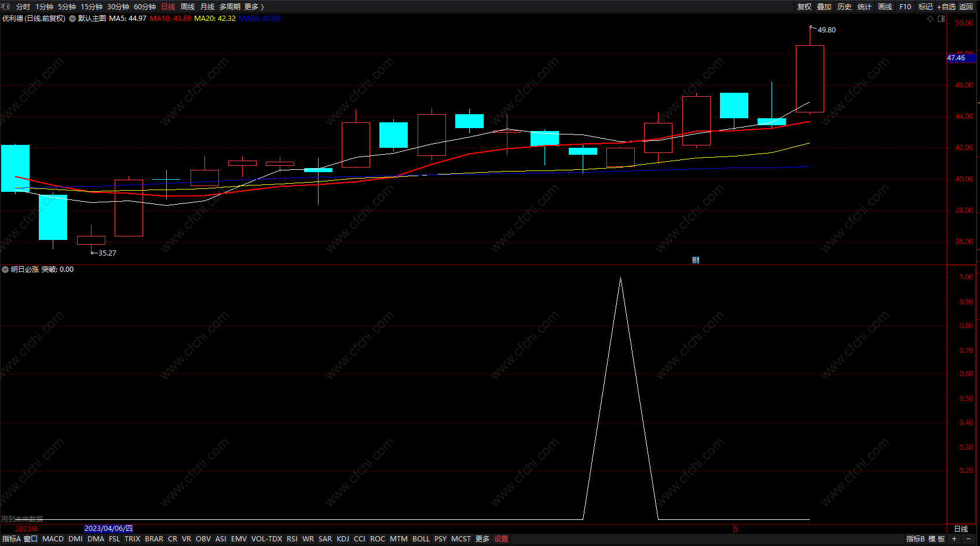Select the 月线 monthly period
Screen dimensions: 980x546
click(x=207, y=7)
